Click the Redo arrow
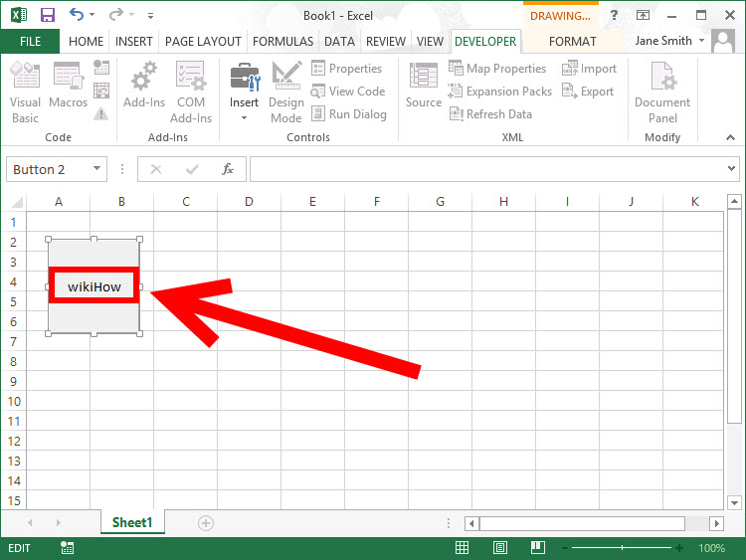 pos(115,15)
